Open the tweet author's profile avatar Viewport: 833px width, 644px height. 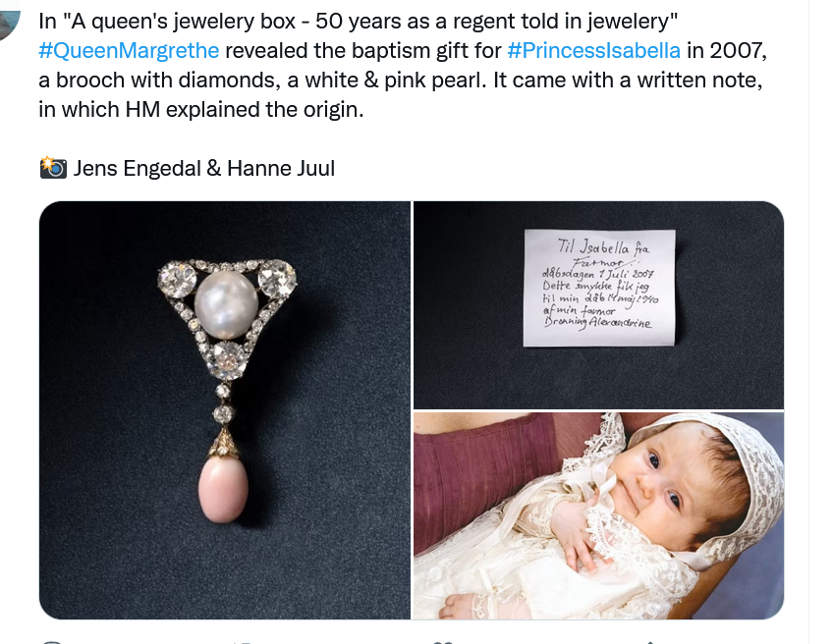tap(10, 20)
